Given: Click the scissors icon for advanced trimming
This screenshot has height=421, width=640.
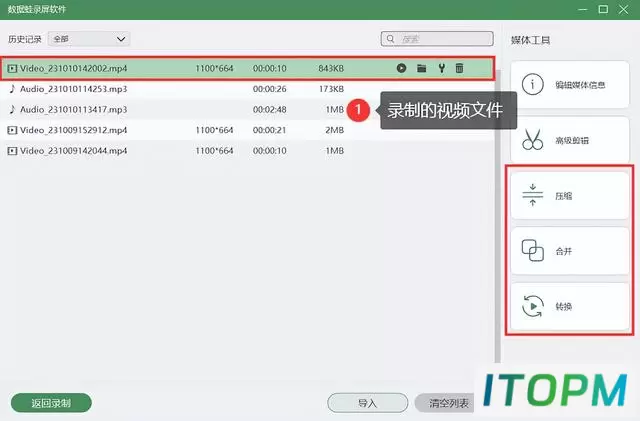Looking at the screenshot, I should (x=533, y=140).
